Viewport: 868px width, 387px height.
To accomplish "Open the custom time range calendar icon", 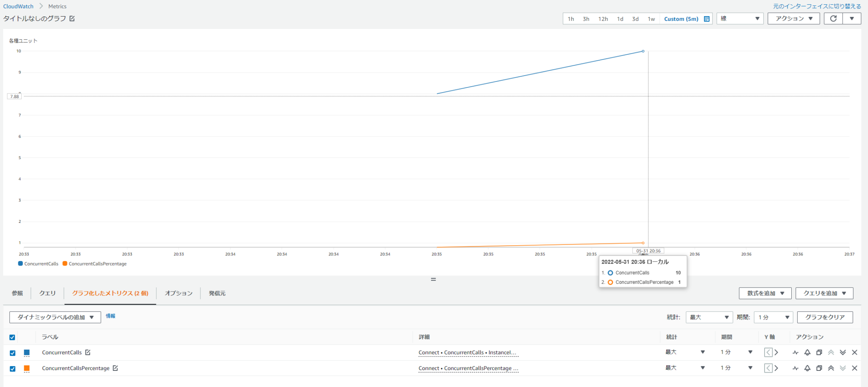I will click(707, 19).
